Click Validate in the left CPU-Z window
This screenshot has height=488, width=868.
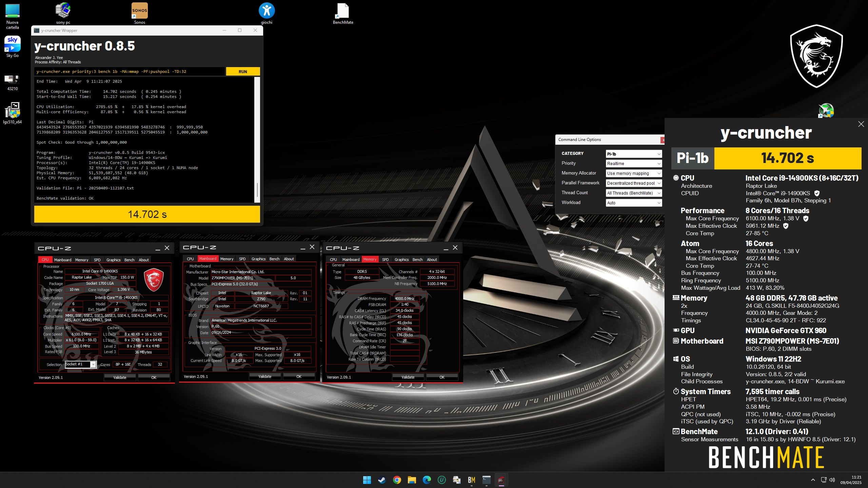120,378
